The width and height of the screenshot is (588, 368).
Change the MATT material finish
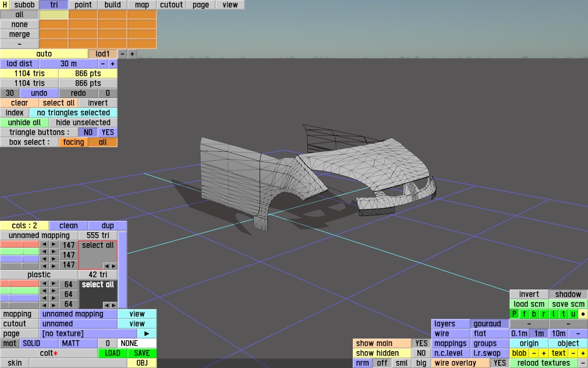(78, 343)
